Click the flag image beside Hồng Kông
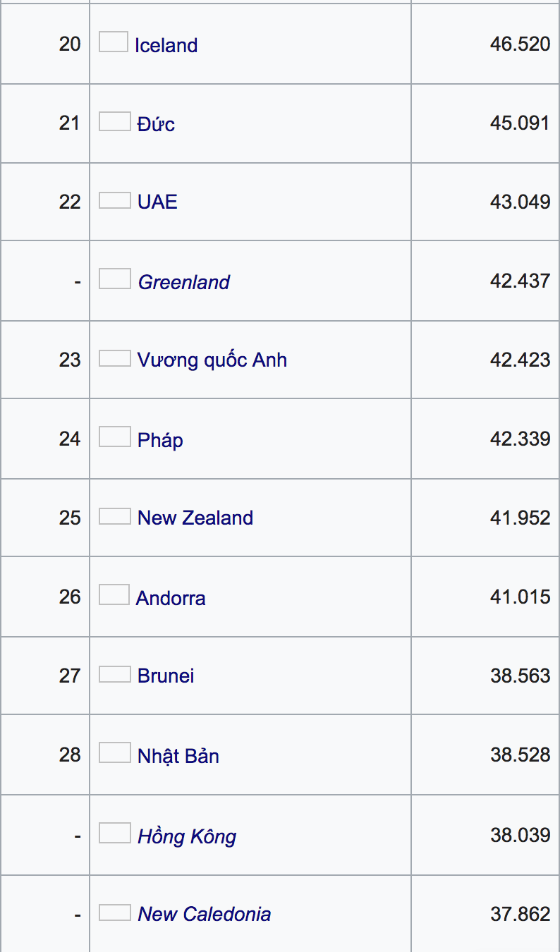The image size is (560, 952). 114,834
